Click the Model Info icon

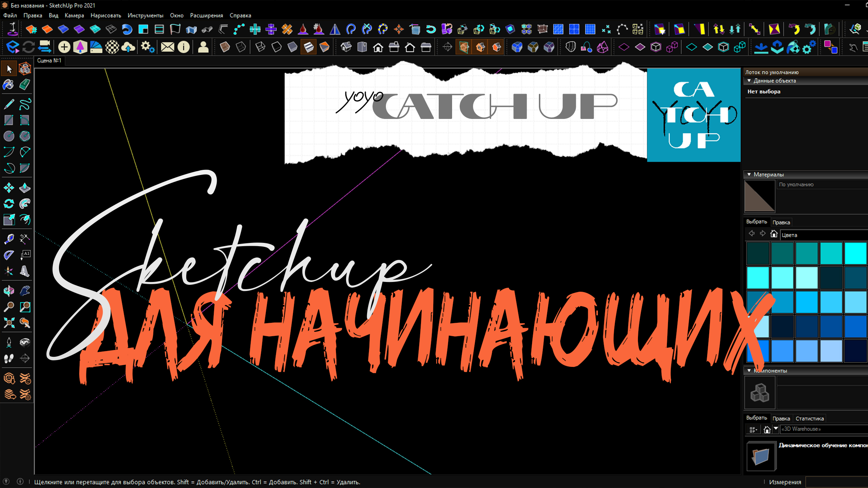(184, 47)
